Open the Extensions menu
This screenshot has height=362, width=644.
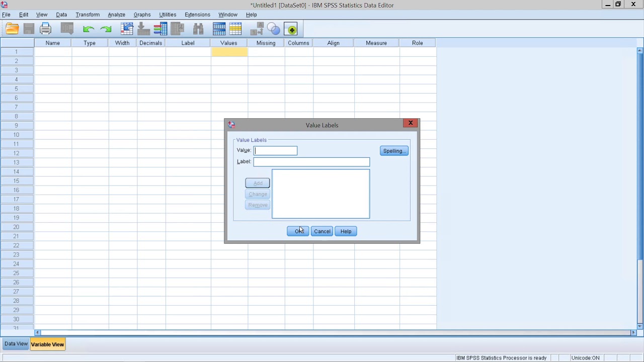[x=197, y=15]
